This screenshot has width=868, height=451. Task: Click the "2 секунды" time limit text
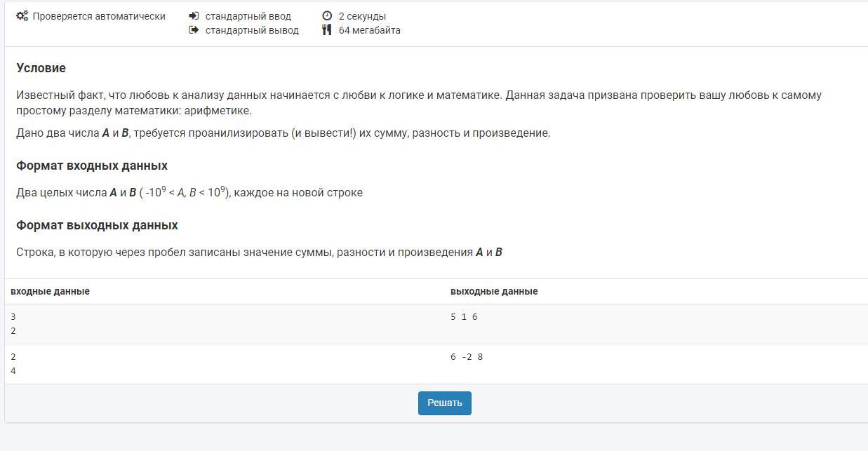(362, 16)
